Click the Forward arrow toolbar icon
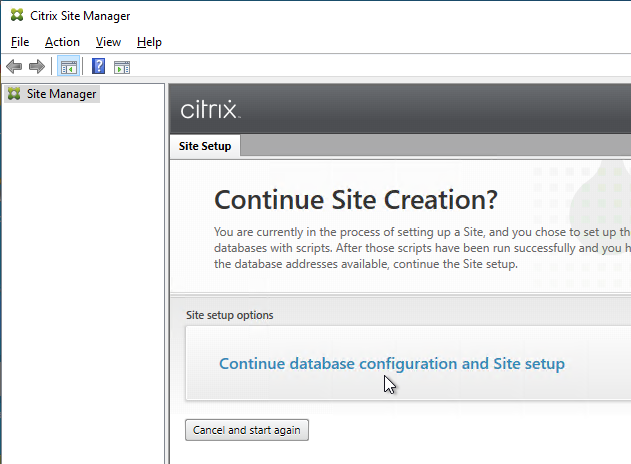 click(x=37, y=66)
